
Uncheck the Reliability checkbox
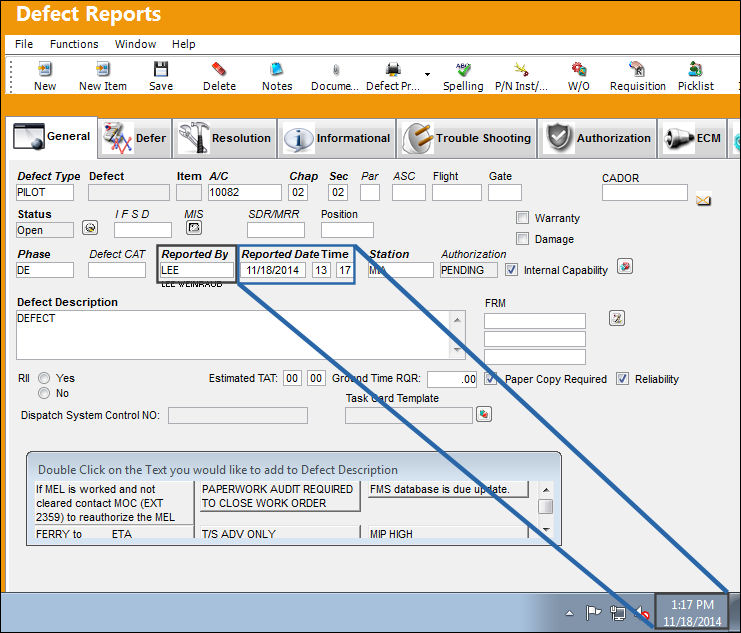tap(622, 379)
